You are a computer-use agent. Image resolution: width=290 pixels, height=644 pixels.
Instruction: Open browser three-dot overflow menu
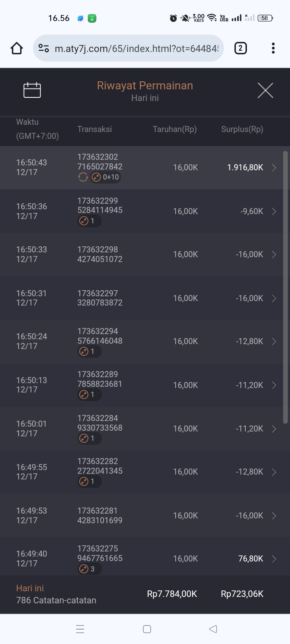click(x=273, y=48)
